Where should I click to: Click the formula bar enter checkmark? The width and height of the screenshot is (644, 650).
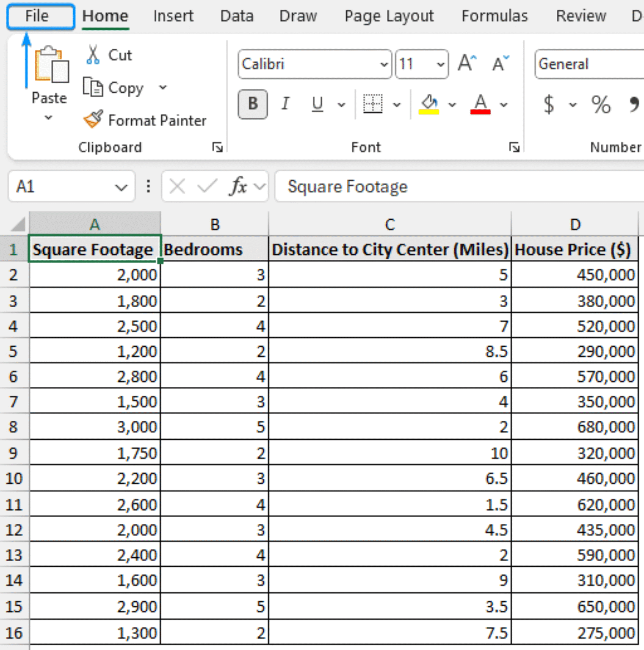(x=207, y=186)
